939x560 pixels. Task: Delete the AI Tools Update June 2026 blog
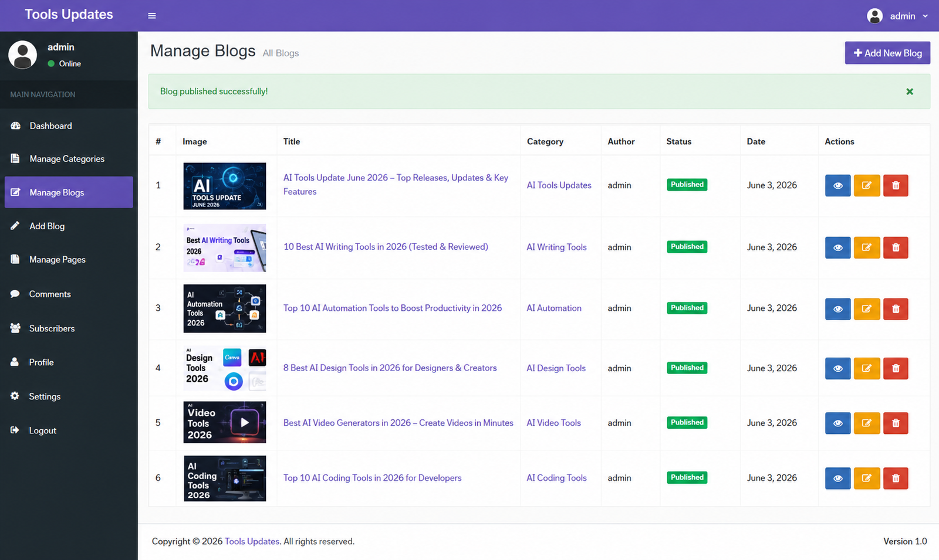tap(896, 185)
